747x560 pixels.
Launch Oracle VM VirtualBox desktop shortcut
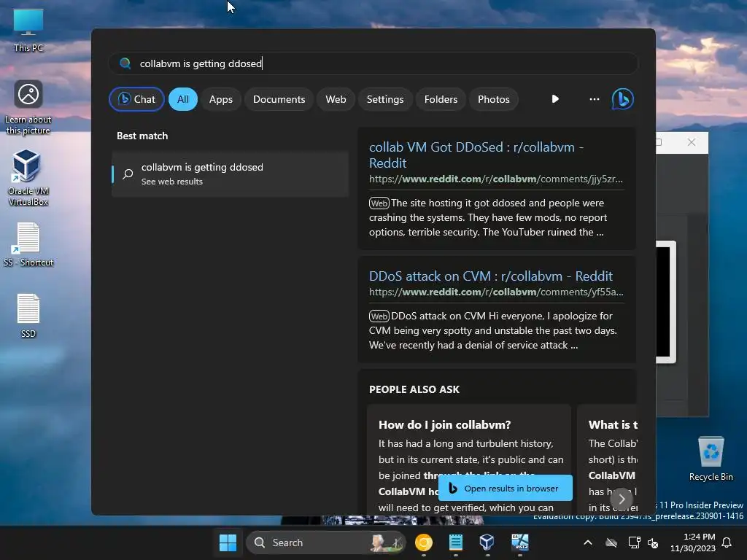tap(28, 177)
